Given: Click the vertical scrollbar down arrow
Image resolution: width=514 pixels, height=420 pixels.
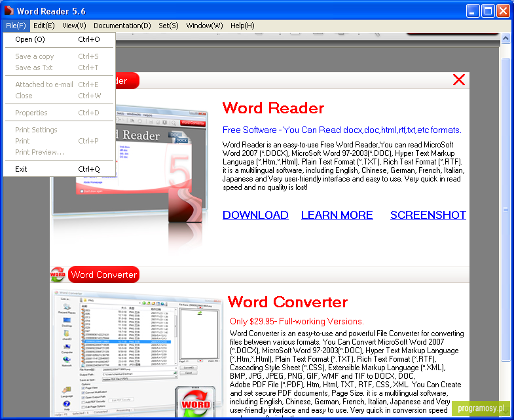Looking at the screenshot, I should click(507, 411).
